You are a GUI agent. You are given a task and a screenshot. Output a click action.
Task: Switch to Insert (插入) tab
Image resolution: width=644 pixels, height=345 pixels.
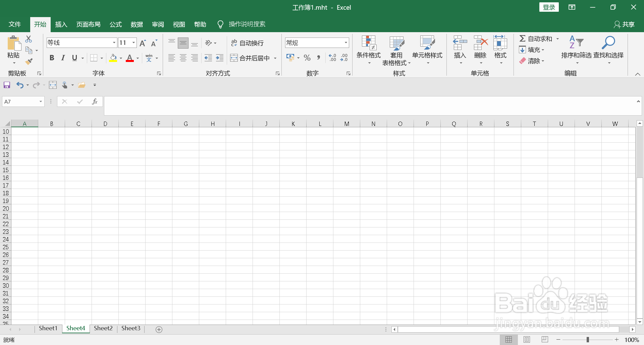[x=61, y=24]
